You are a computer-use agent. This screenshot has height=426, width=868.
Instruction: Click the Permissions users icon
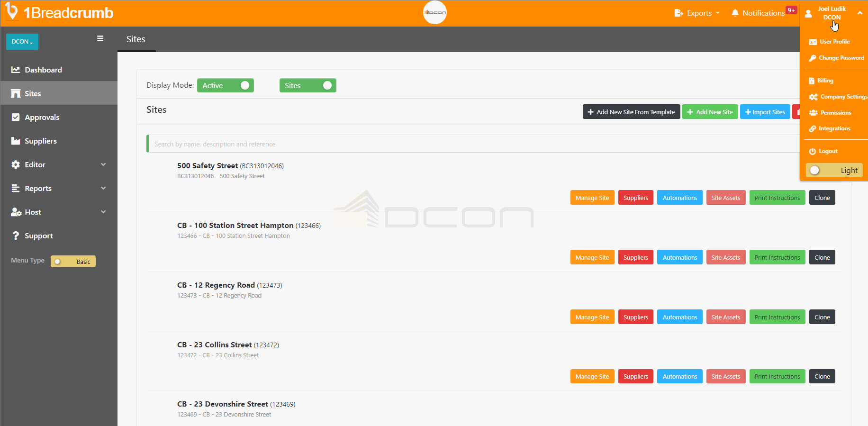click(x=814, y=113)
